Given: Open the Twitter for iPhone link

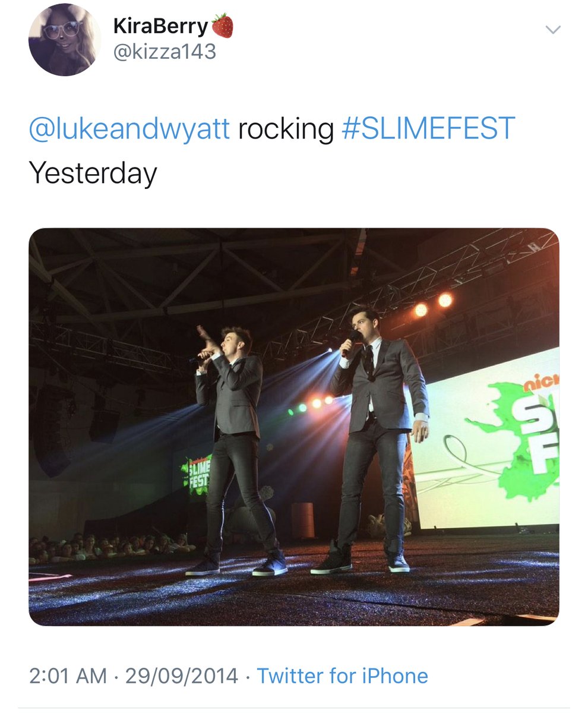Looking at the screenshot, I should point(342,676).
